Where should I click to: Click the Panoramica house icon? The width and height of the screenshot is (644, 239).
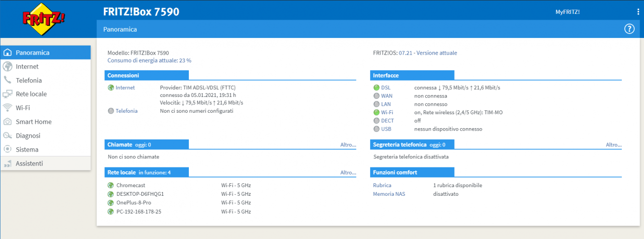[7, 52]
